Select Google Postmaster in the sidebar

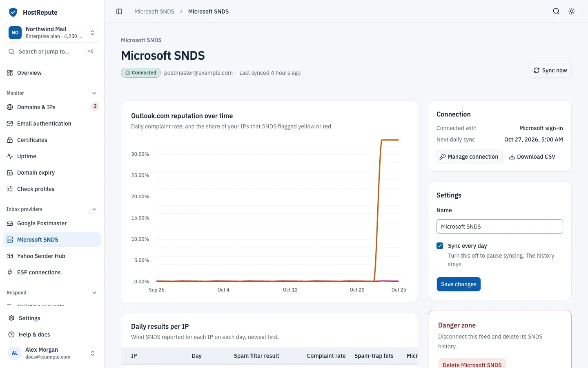pyautogui.click(x=52, y=223)
